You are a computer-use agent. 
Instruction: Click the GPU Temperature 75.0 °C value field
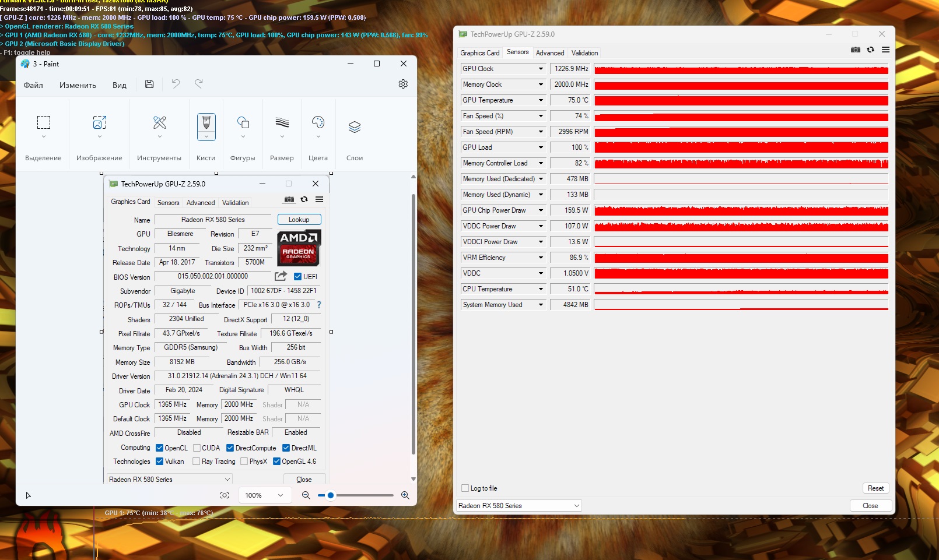(571, 100)
